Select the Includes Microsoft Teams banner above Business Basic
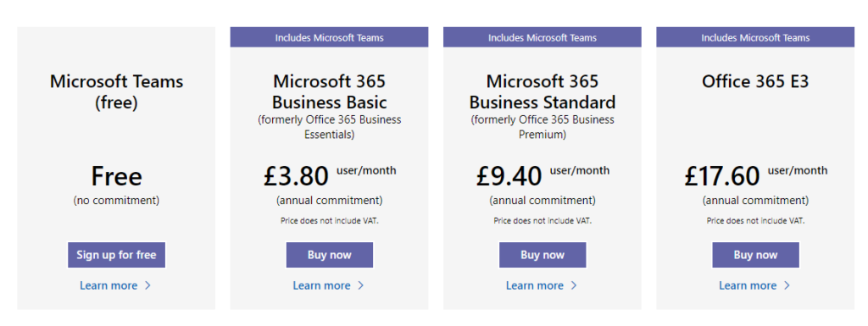 (330, 37)
